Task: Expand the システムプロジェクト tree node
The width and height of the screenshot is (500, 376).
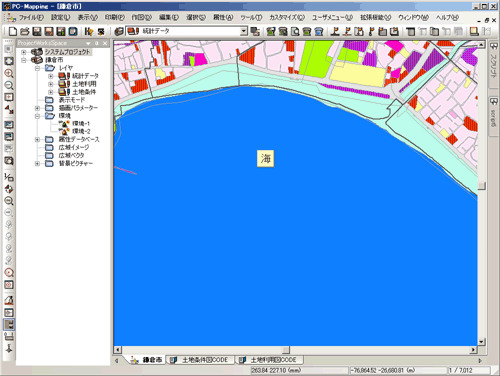Action: point(24,52)
